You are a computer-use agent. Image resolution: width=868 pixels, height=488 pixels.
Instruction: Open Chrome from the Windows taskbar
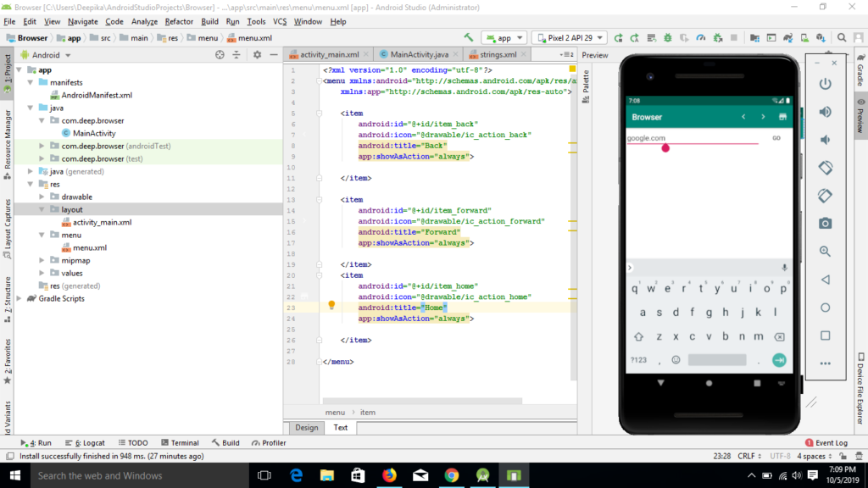(x=452, y=475)
